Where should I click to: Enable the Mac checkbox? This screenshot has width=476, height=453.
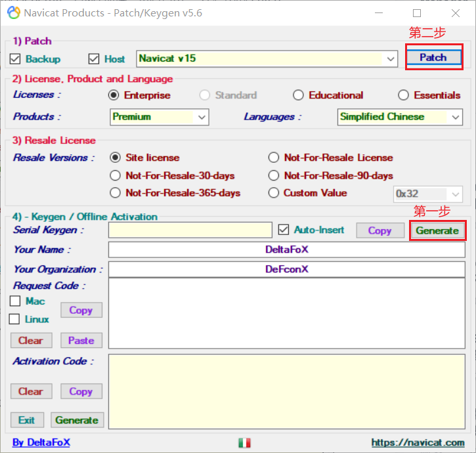pyautogui.click(x=15, y=301)
